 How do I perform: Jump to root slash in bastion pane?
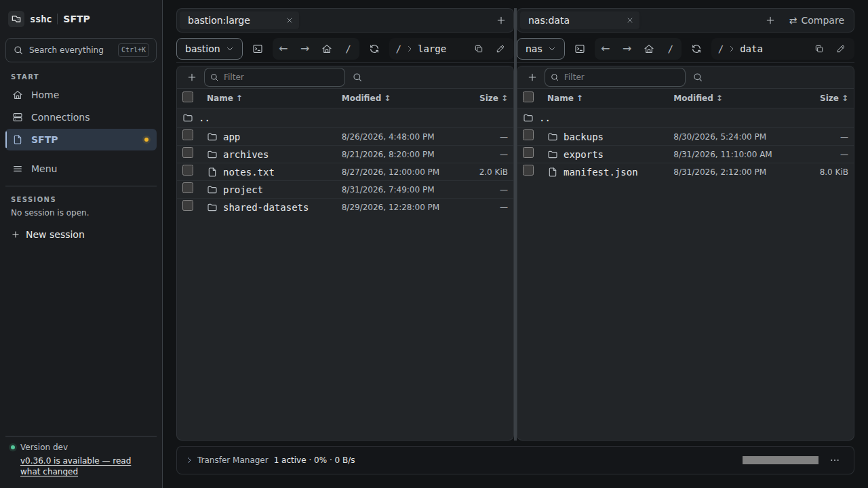[x=349, y=49]
